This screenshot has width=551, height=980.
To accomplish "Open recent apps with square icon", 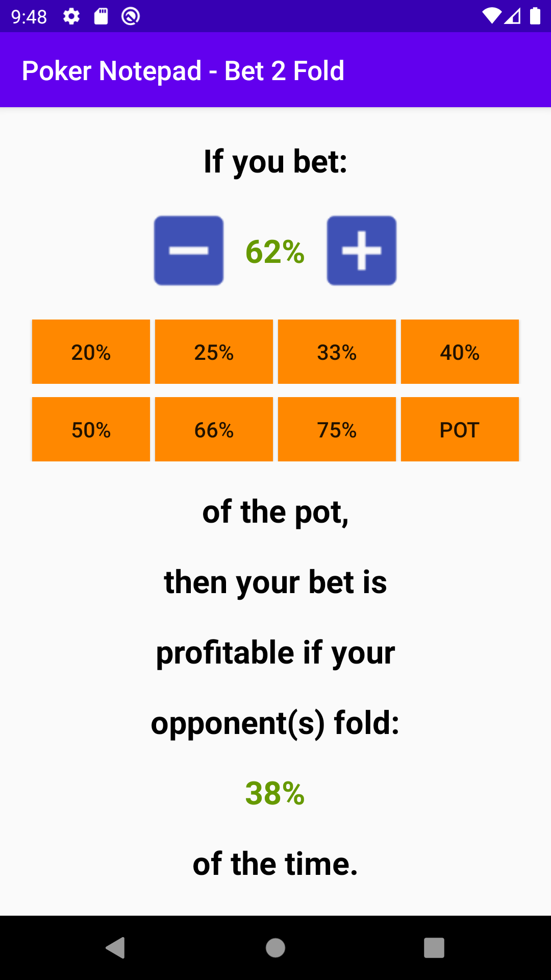I will pos(434,948).
